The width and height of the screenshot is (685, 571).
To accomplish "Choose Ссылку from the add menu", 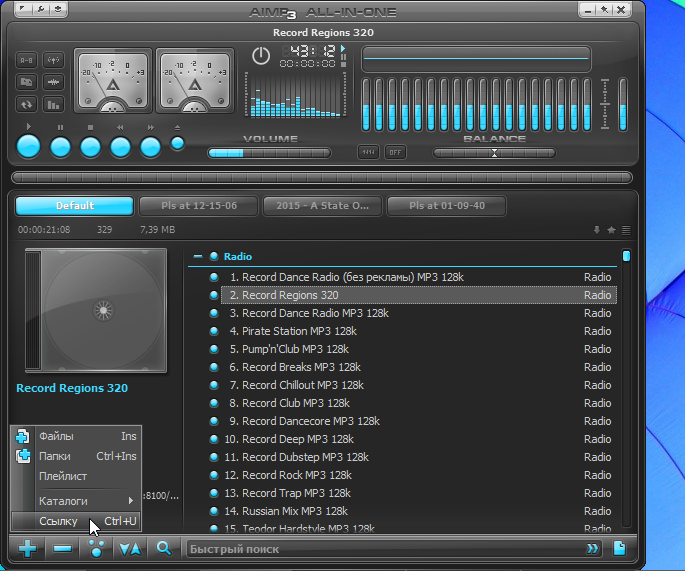I will [58, 521].
